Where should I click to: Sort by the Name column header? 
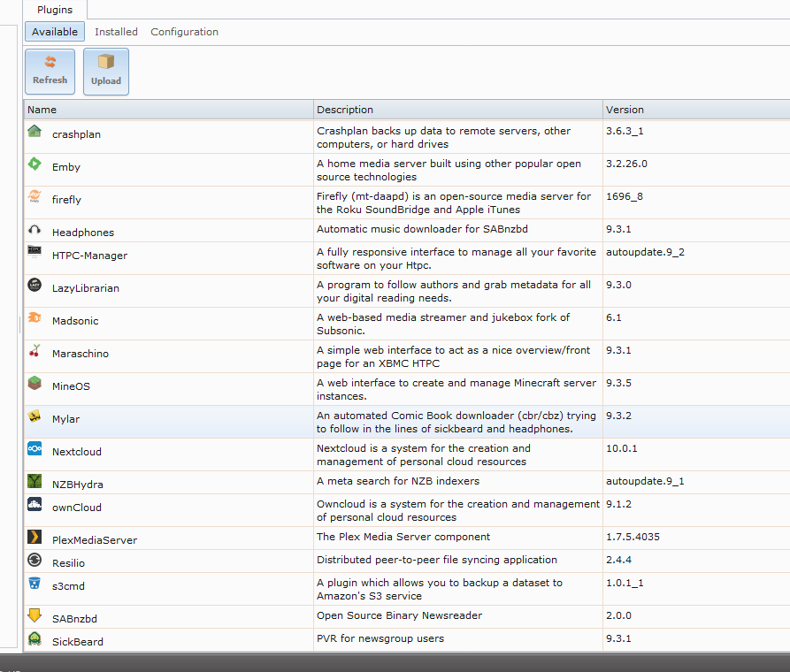(168, 110)
